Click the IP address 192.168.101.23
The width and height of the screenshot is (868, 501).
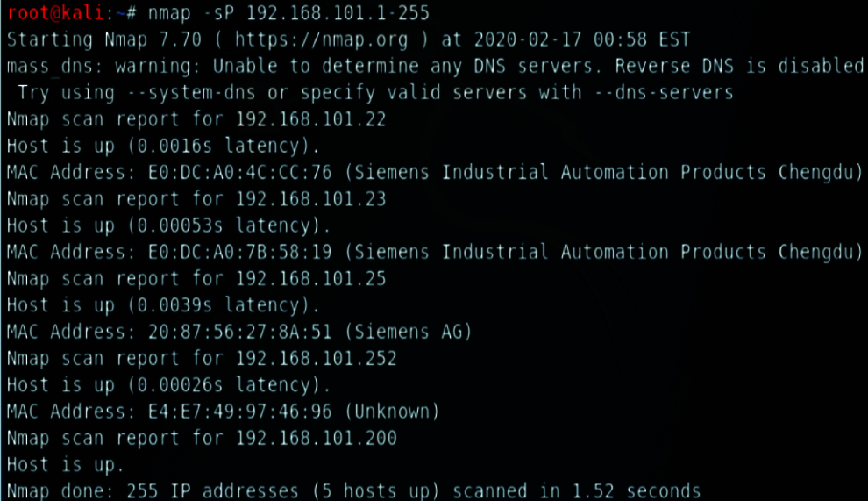(x=309, y=198)
